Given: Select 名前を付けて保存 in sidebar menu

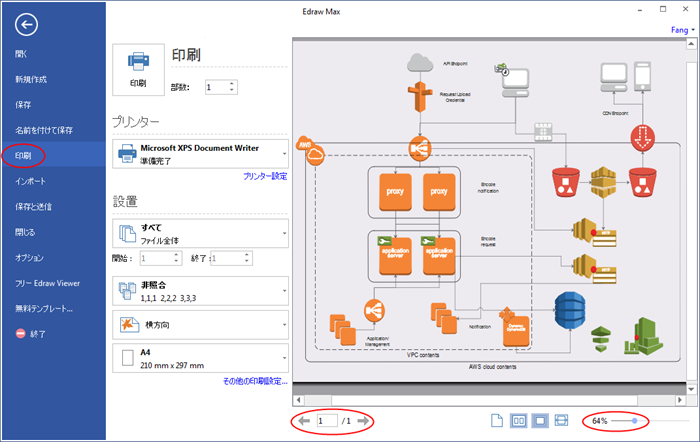Looking at the screenshot, I should coord(44,130).
